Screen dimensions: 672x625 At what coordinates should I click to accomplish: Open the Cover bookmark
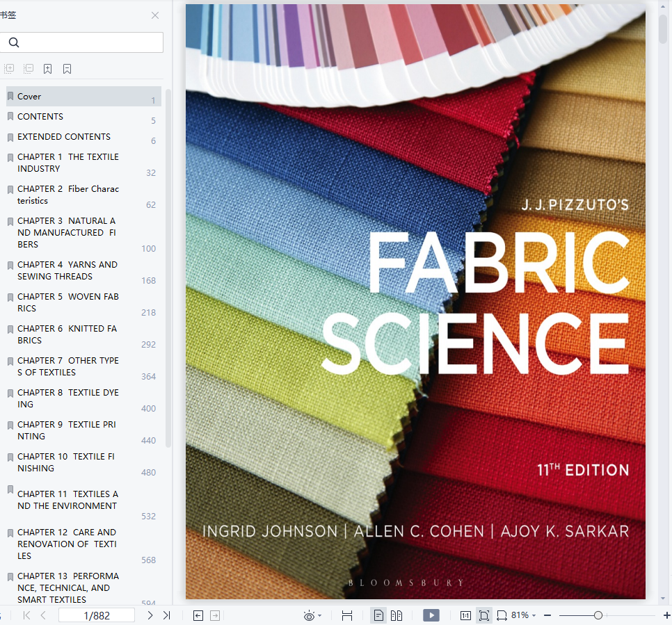(83, 97)
